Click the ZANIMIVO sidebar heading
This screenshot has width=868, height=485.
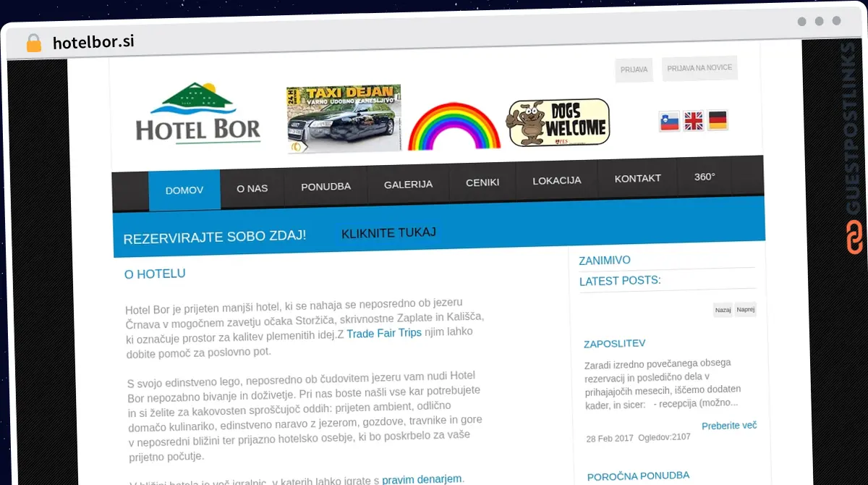[605, 261]
